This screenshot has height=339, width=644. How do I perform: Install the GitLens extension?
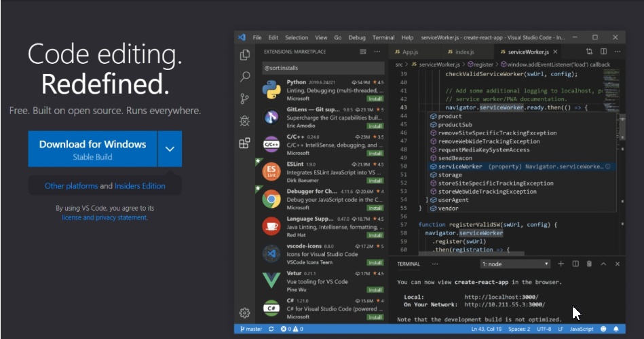[375, 126]
